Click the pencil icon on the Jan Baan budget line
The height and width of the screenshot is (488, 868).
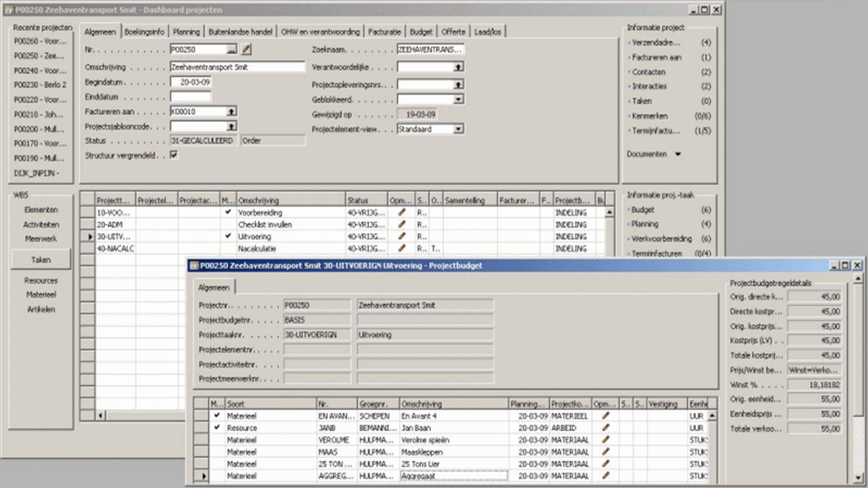pyautogui.click(x=605, y=427)
